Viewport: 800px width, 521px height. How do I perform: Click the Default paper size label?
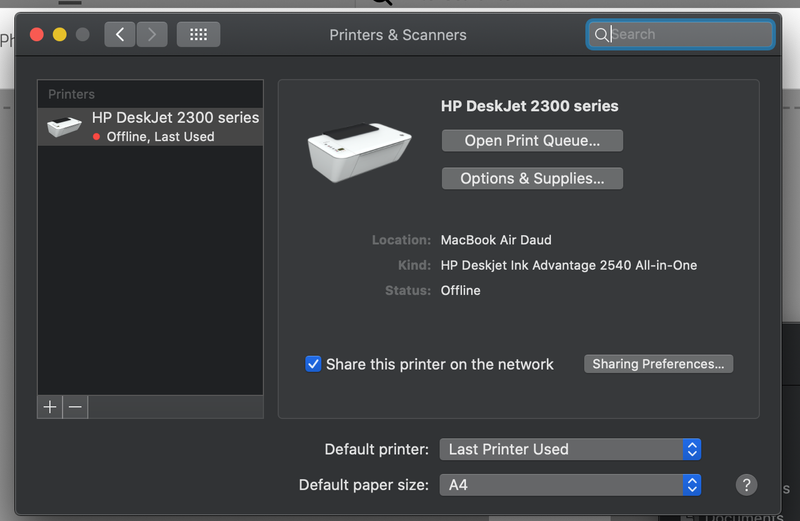(364, 485)
